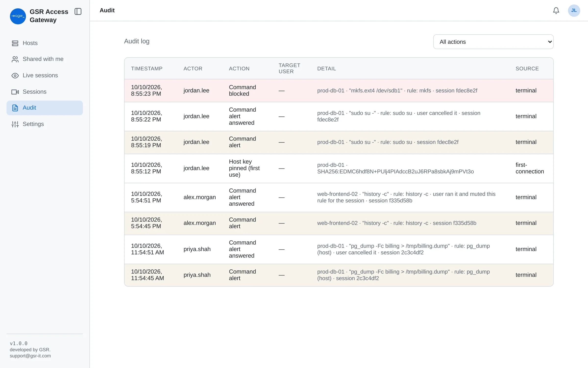
Task: Click the agw gateway logo
Action: pos(18,16)
